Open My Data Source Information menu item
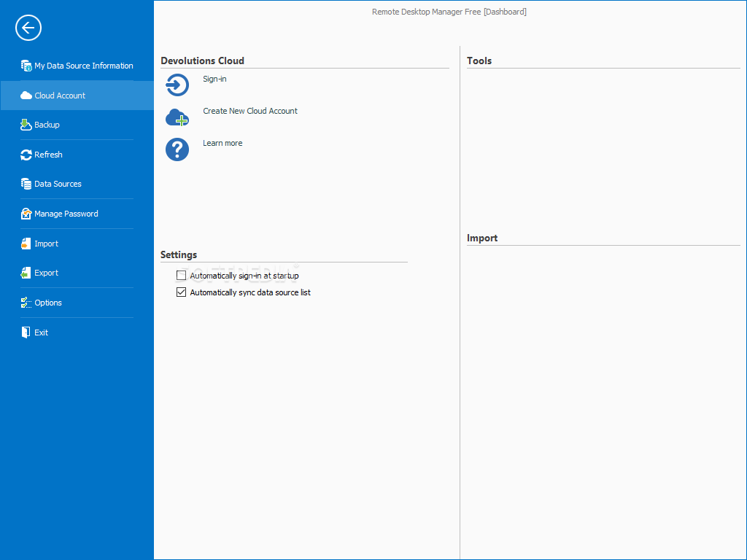Screen dimensions: 747x560 click(77, 66)
